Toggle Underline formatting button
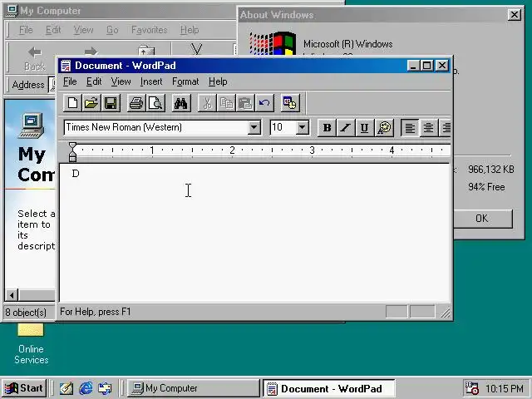532x399 pixels. [x=364, y=127]
